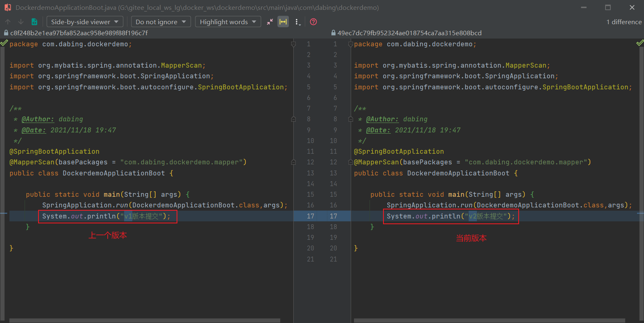Click the change marker on the right error stripe
644x323 pixels.
tap(640, 214)
